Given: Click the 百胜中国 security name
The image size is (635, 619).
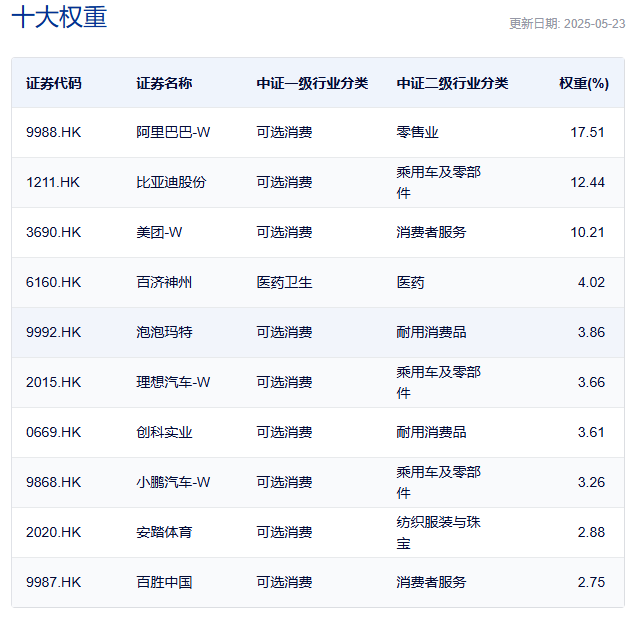Looking at the screenshot, I should (164, 582).
